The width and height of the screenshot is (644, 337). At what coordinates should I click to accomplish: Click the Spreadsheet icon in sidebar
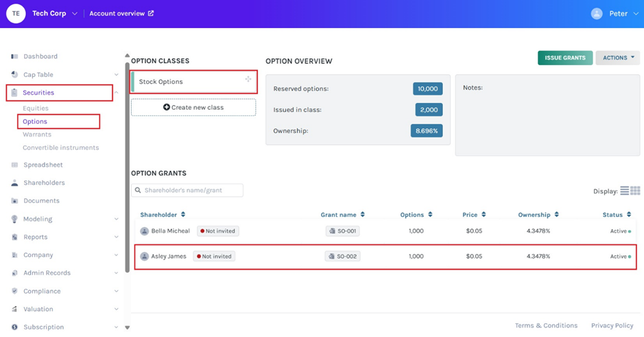[14, 165]
